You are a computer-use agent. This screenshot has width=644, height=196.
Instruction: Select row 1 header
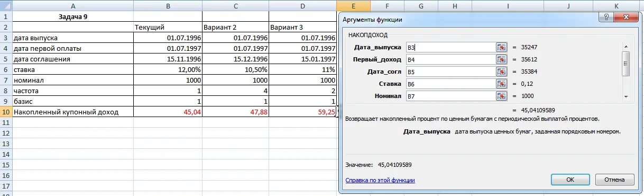6,16
